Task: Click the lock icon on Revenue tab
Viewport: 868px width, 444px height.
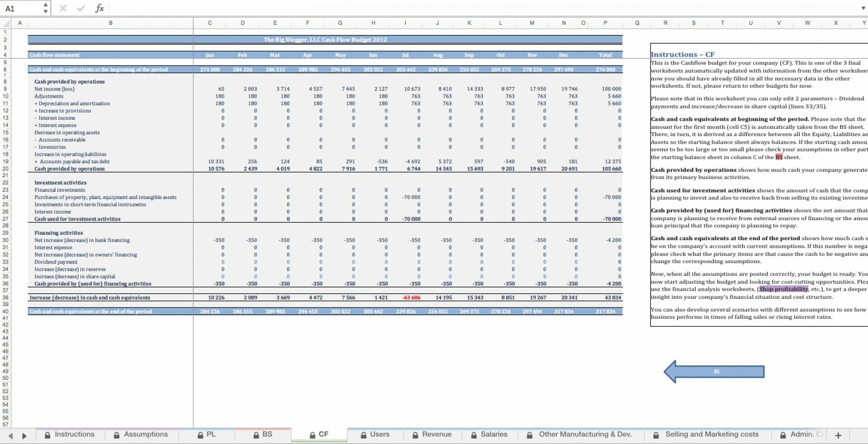Action: click(415, 435)
